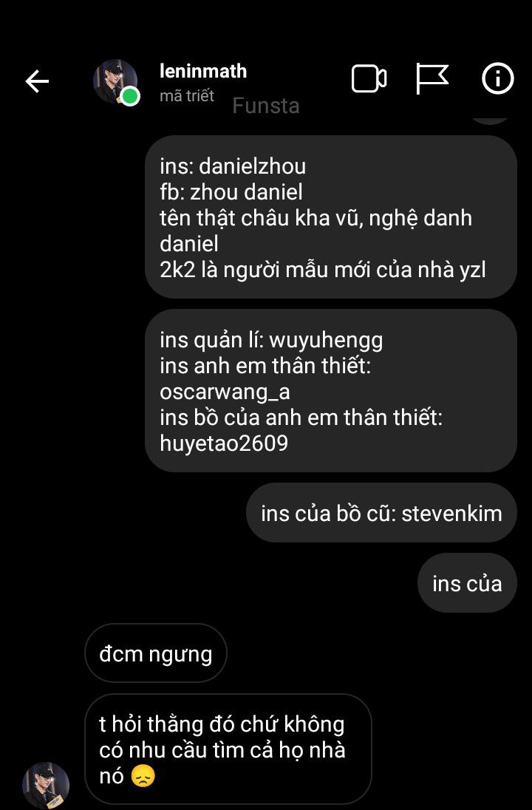Tap the sad face emoji in message
The image size is (532, 810).
pos(143,776)
